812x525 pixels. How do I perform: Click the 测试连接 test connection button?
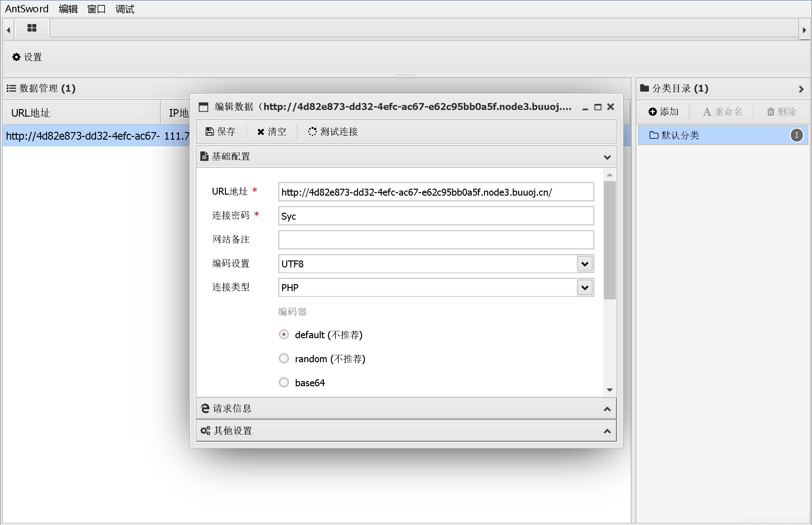point(333,131)
